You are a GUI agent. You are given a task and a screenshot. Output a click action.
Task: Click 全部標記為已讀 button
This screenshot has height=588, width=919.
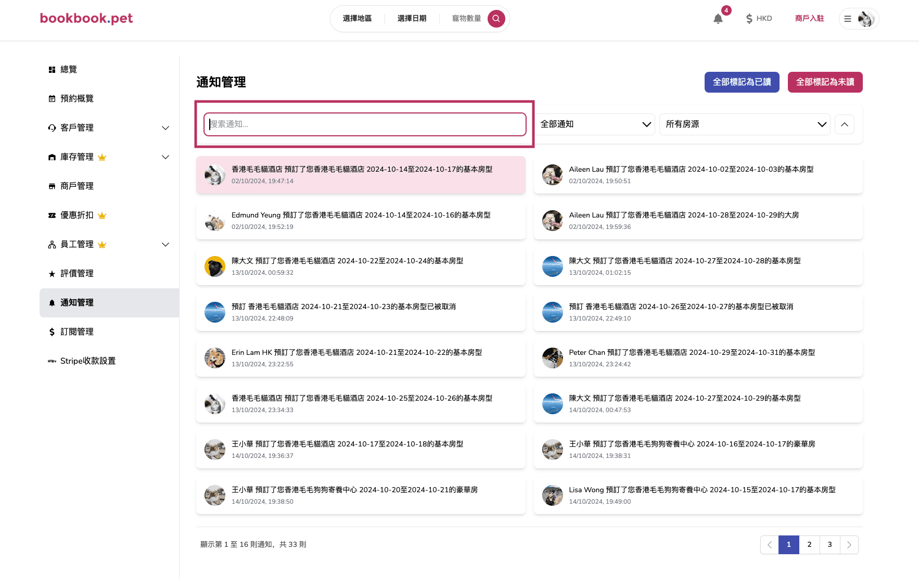pos(742,82)
